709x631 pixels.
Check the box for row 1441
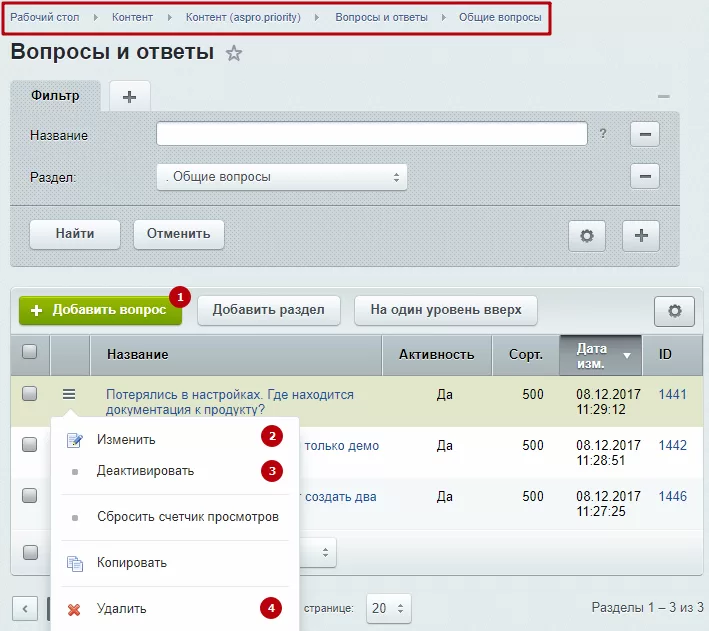point(30,394)
